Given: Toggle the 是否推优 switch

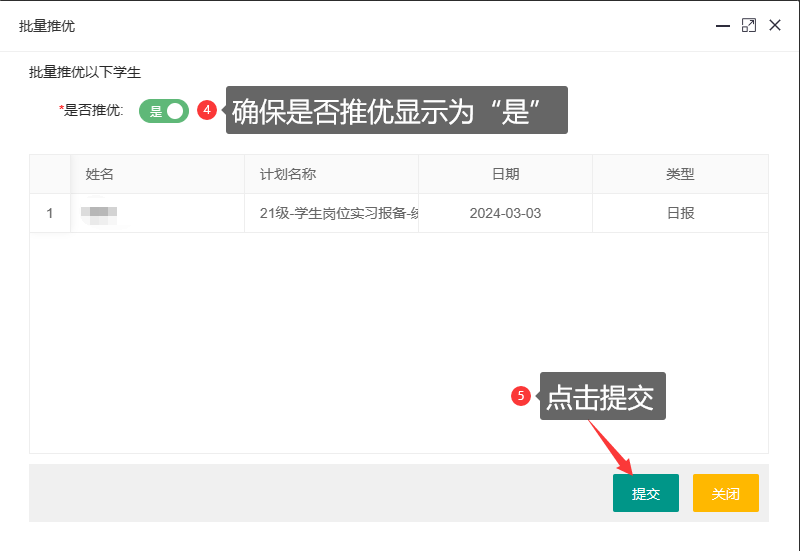Looking at the screenshot, I should 164,111.
